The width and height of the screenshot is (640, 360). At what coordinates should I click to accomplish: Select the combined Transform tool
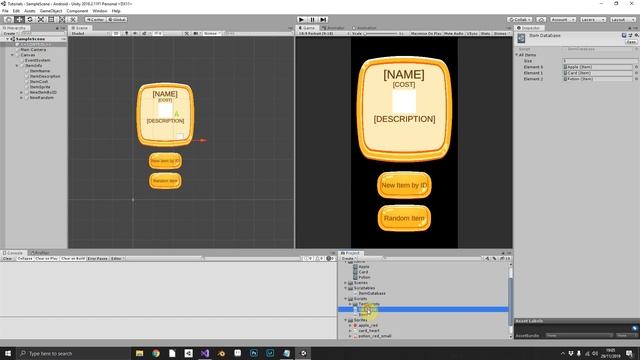pyautogui.click(x=62, y=19)
